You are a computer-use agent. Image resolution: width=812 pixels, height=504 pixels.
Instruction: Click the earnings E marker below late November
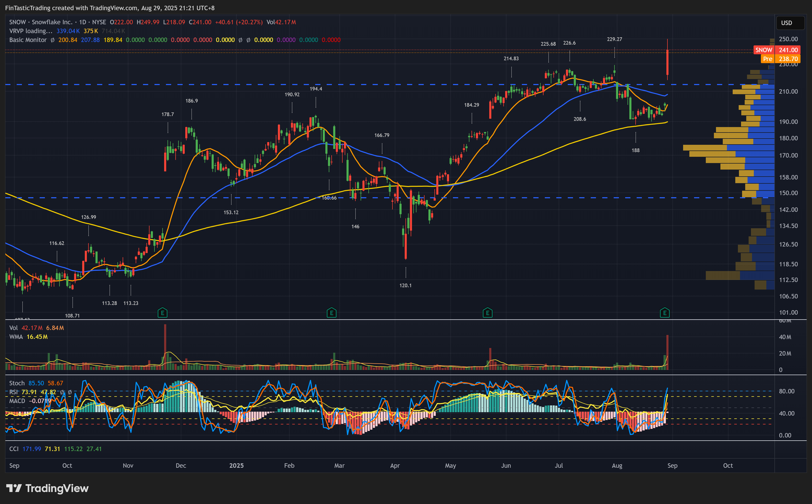[x=162, y=313]
